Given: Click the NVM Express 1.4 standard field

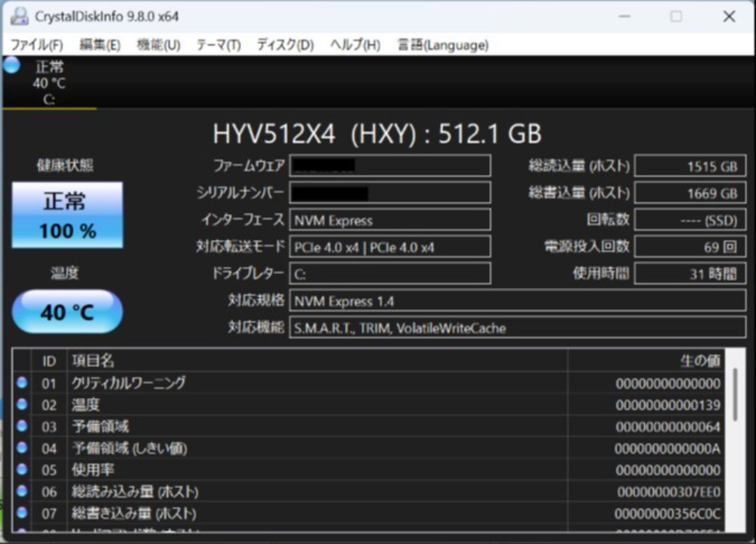Looking at the screenshot, I should point(517,300).
